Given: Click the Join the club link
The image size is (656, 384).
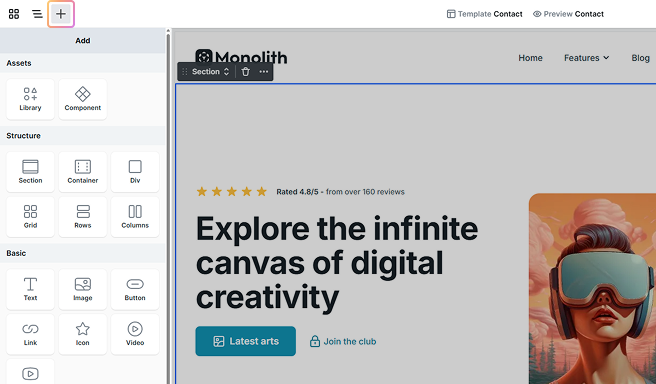Looking at the screenshot, I should coord(343,341).
